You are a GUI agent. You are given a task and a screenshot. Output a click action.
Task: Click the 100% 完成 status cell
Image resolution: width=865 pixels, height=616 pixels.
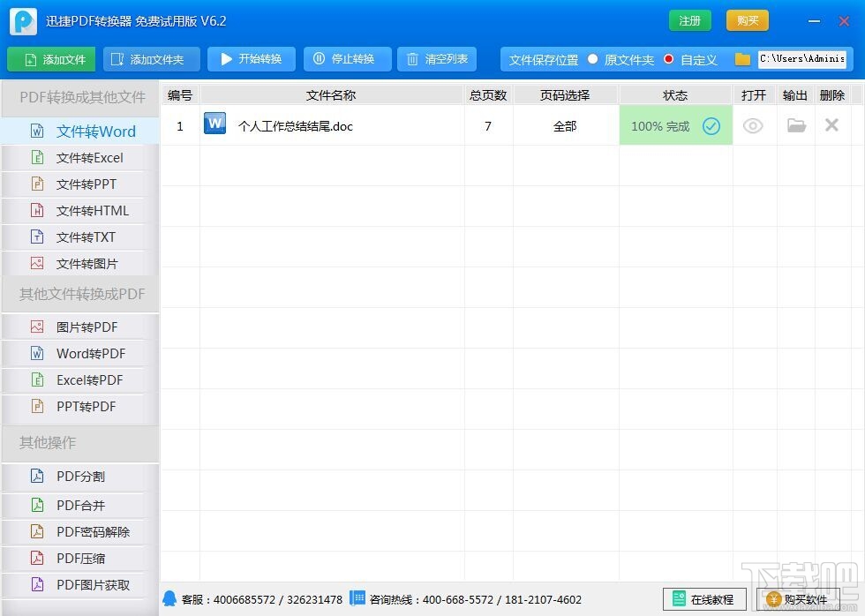point(676,125)
